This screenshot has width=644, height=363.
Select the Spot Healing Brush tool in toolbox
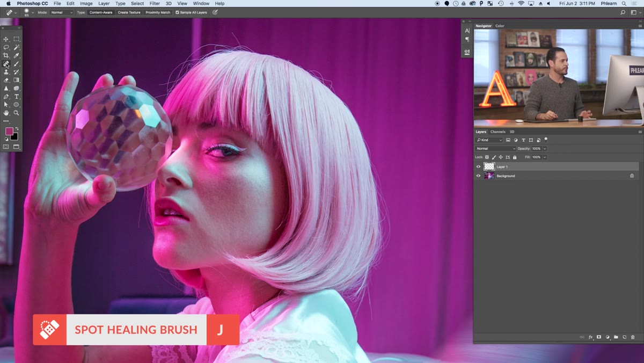pos(6,64)
